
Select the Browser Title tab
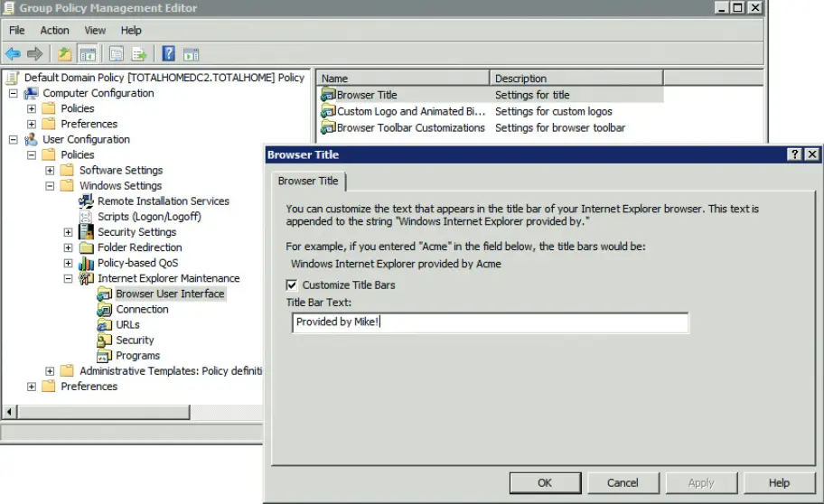pos(308,181)
